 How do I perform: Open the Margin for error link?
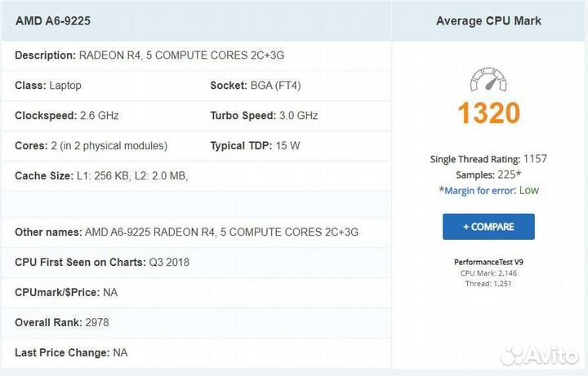479,191
